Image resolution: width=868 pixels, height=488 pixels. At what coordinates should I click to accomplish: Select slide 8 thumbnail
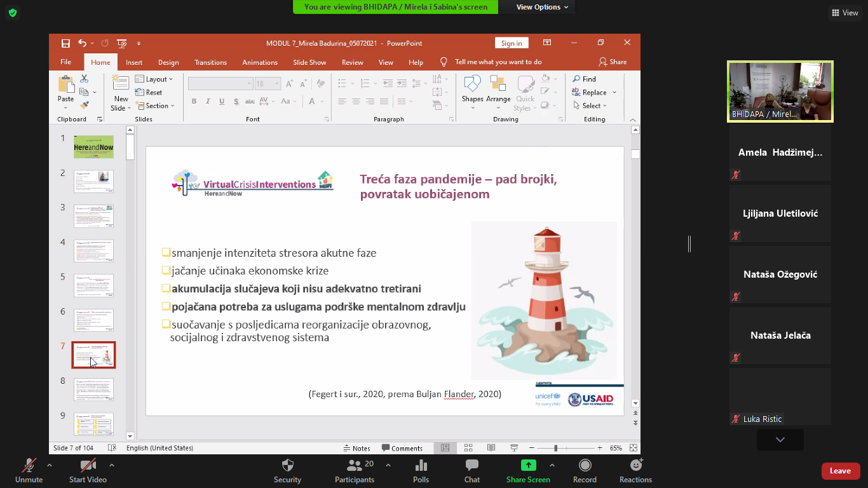click(x=94, y=390)
